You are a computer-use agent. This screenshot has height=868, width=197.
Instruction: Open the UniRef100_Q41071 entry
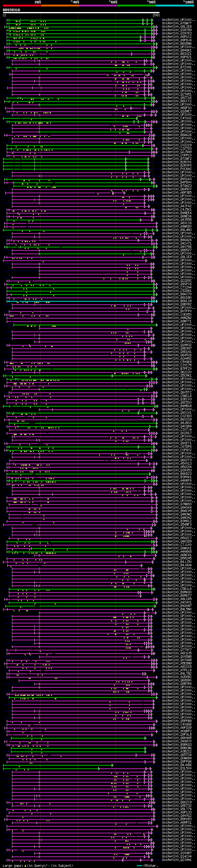(177, 244)
